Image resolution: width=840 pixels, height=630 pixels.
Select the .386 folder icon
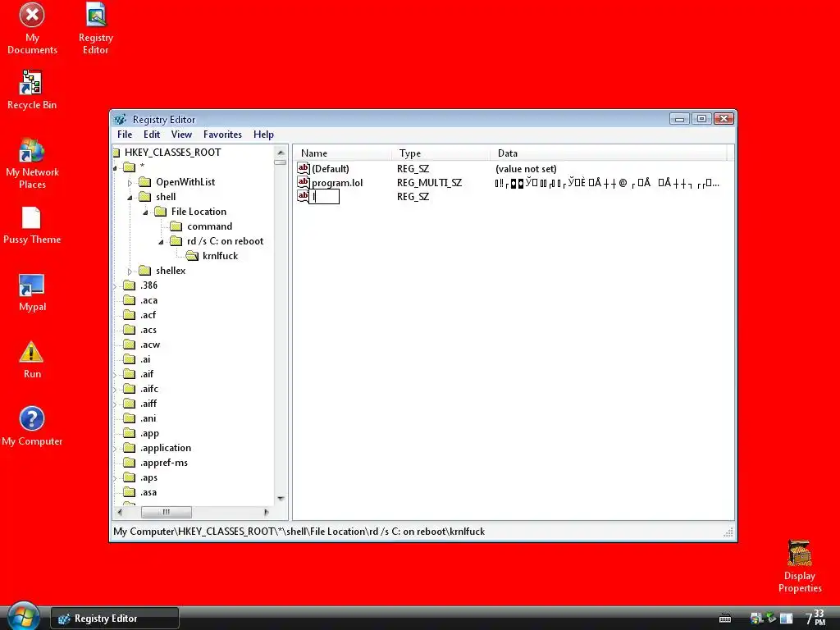click(x=129, y=285)
